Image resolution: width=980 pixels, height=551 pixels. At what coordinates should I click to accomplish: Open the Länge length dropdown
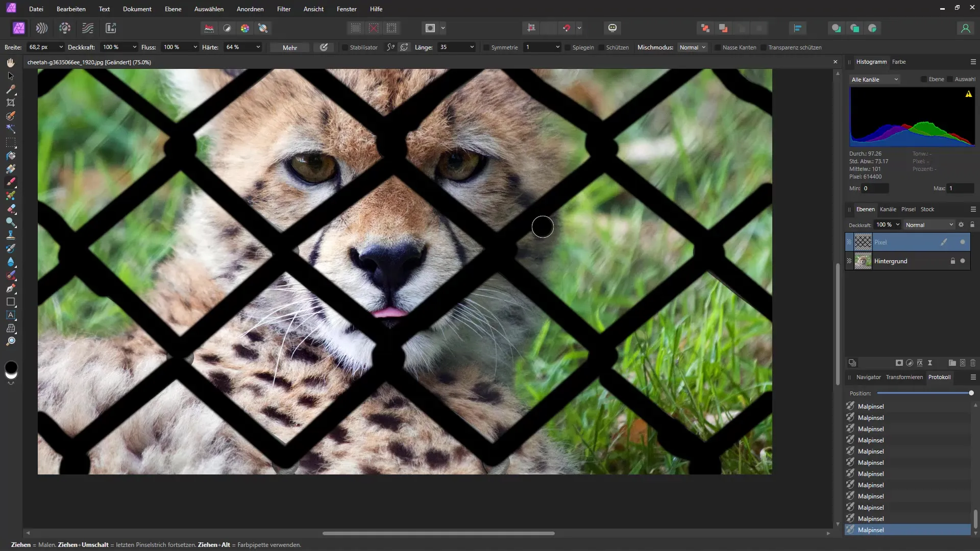click(472, 47)
